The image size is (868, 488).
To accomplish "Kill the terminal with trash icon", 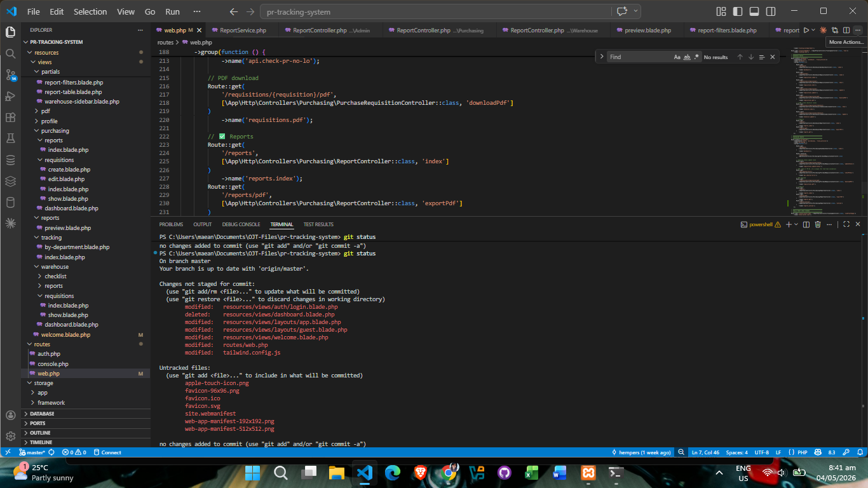I will coord(818,224).
